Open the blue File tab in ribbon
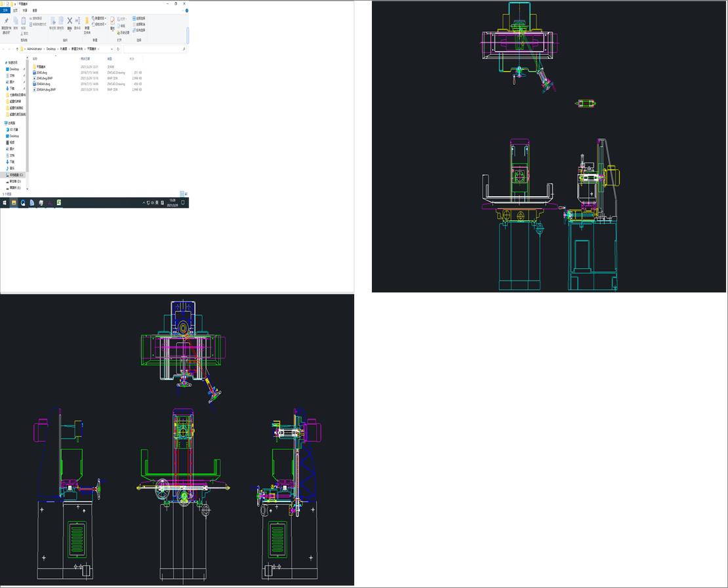 [6, 10]
